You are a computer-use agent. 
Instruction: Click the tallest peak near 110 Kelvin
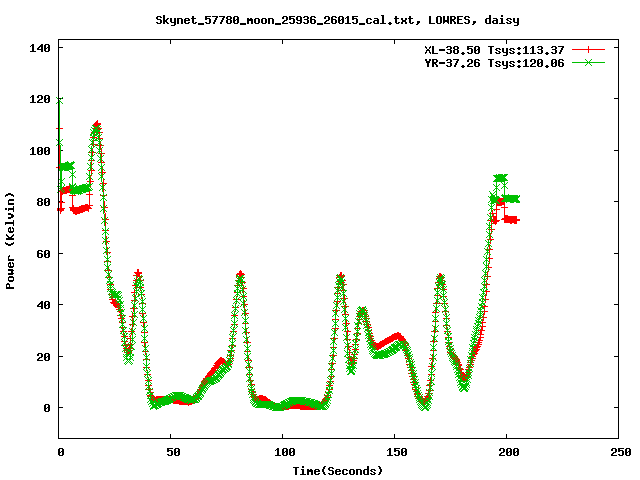coord(96,125)
